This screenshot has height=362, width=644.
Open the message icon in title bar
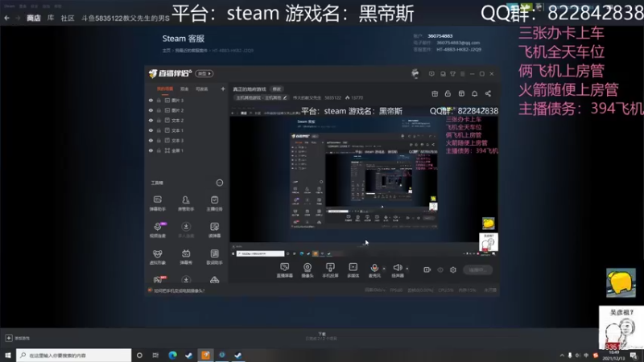(x=431, y=74)
